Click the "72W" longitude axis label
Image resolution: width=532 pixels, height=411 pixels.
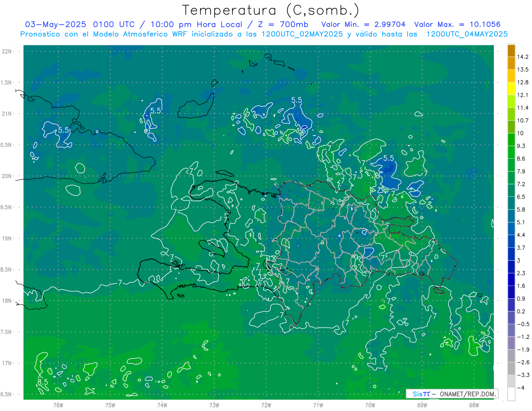tap(266, 405)
